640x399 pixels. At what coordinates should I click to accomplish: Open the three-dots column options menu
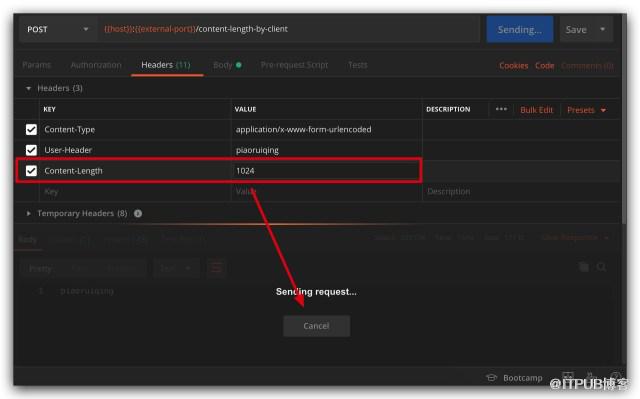501,109
